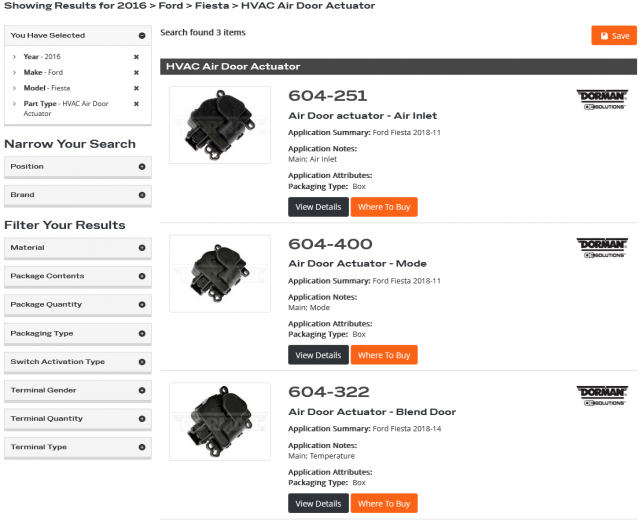Expand the Position filter
This screenshot has width=640, height=524.
142,166
